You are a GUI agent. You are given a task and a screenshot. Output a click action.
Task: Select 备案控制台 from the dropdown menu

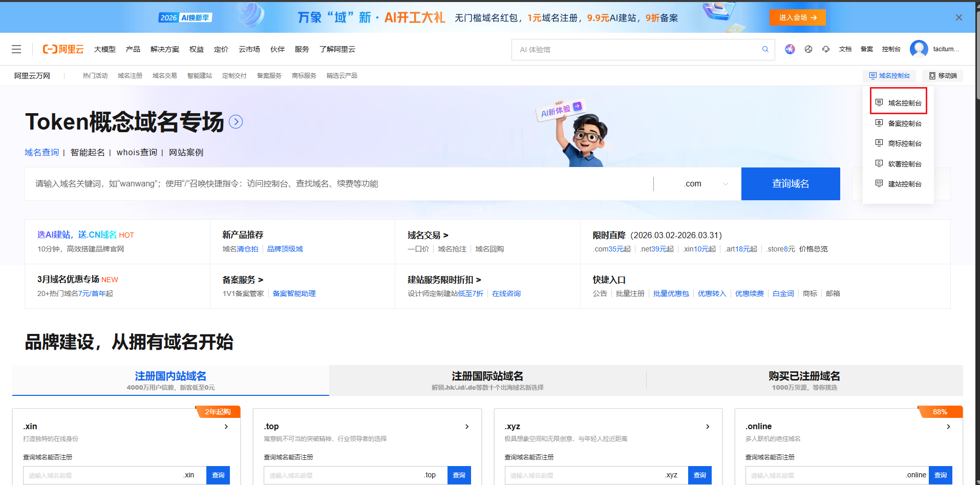coord(904,123)
